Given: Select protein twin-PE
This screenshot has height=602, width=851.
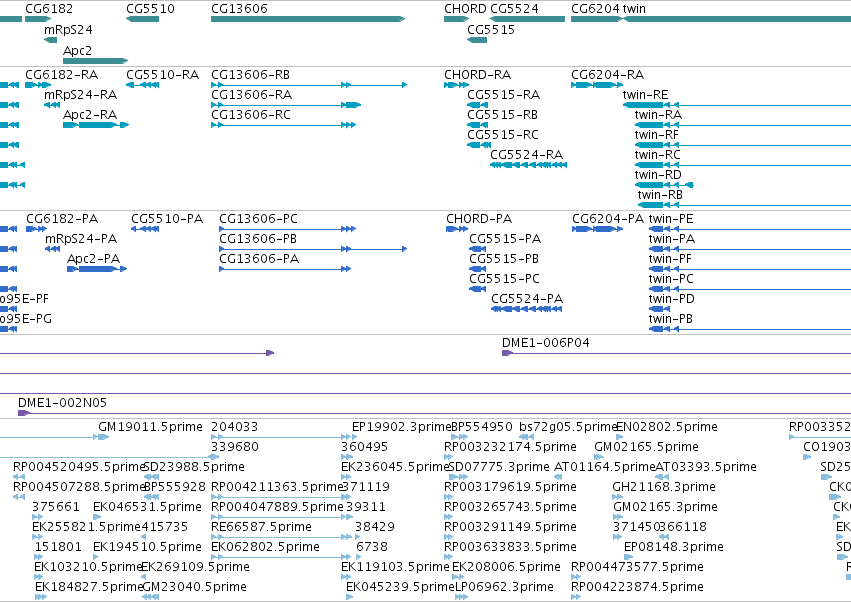Looking at the screenshot, I should [750, 229].
